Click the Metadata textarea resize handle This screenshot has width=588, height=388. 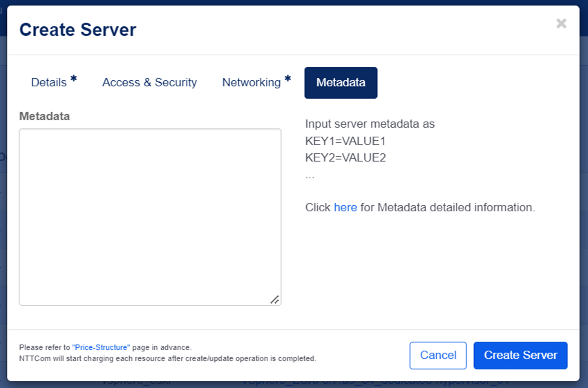pos(274,299)
